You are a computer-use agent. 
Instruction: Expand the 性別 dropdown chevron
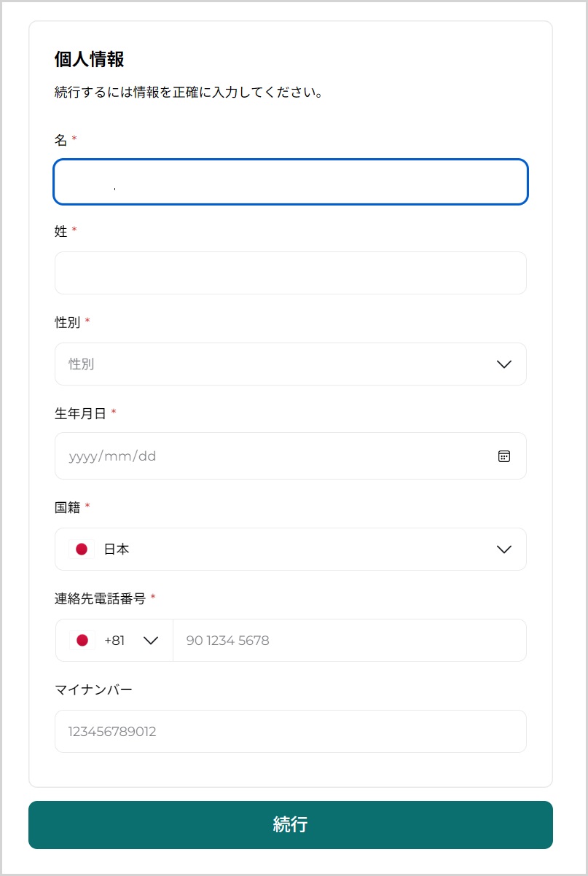(x=503, y=364)
